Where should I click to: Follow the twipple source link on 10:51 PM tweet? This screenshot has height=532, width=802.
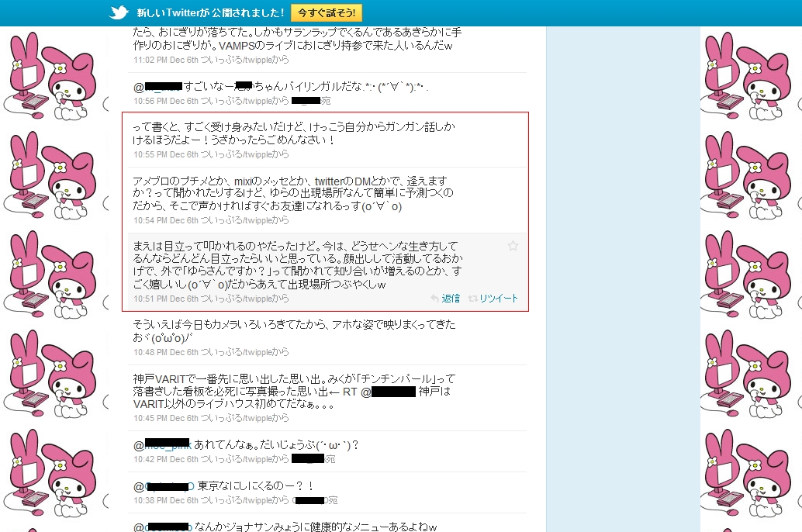(237, 299)
